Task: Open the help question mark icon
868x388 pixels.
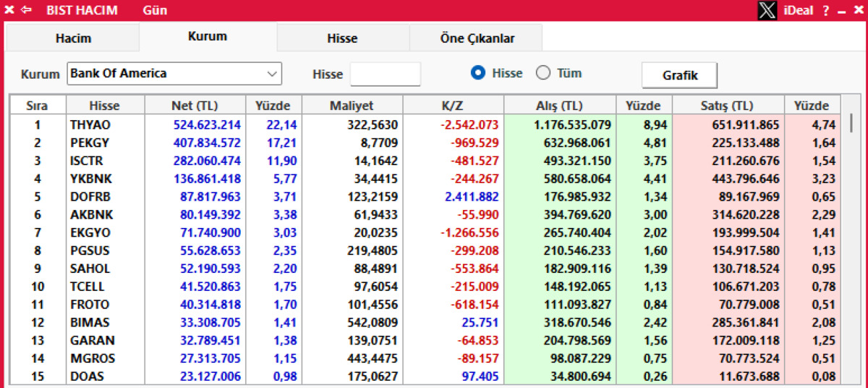Action: pos(826,11)
